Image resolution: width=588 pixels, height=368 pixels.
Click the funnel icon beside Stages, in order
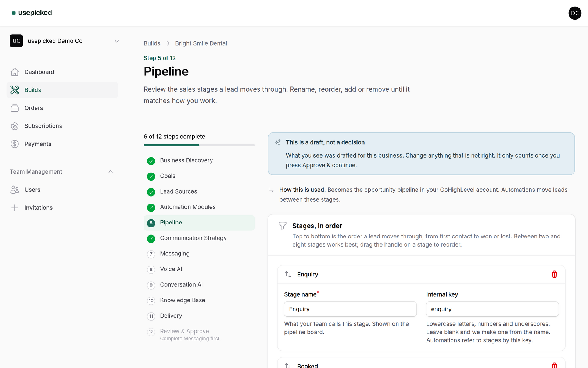click(282, 226)
